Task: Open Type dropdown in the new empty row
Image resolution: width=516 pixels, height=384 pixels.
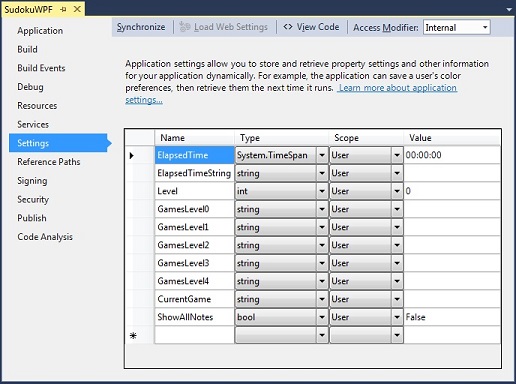Action: tap(322, 335)
